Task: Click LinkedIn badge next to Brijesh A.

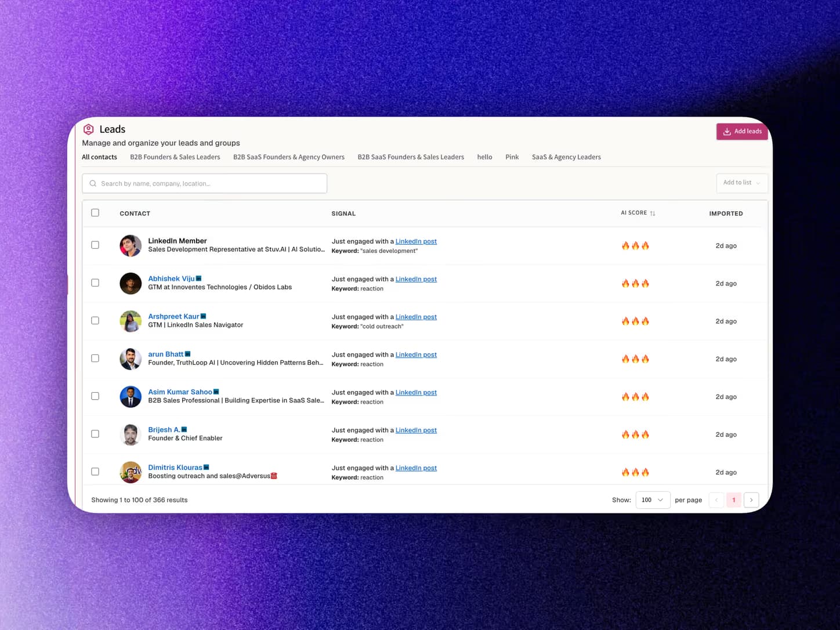Action: (x=184, y=429)
